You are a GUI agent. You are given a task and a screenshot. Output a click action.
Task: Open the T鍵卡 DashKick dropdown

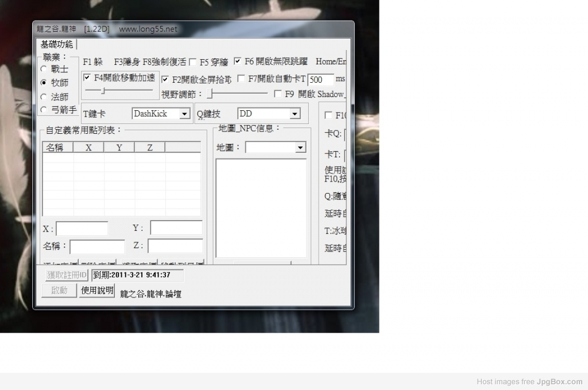point(184,114)
